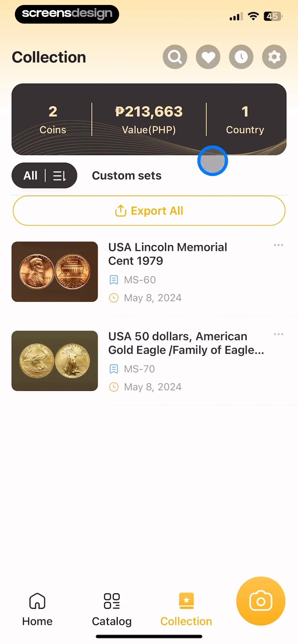Open the Lincoln Memorial Cent coin thumbnail

(x=55, y=272)
